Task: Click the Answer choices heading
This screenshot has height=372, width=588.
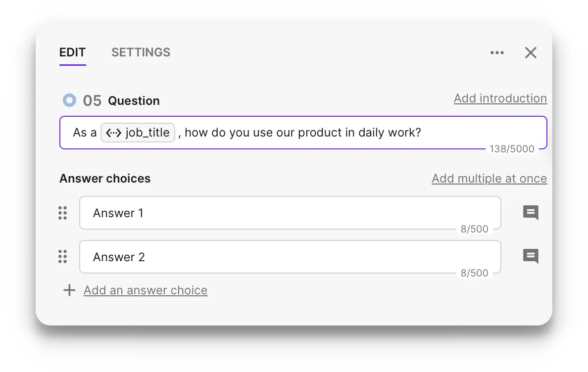Action: 105,179
